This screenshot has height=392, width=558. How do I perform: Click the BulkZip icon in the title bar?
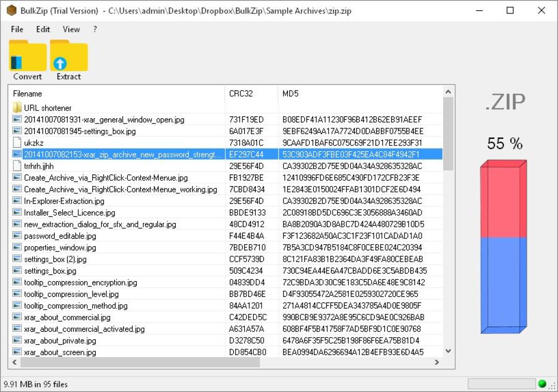coord(11,10)
